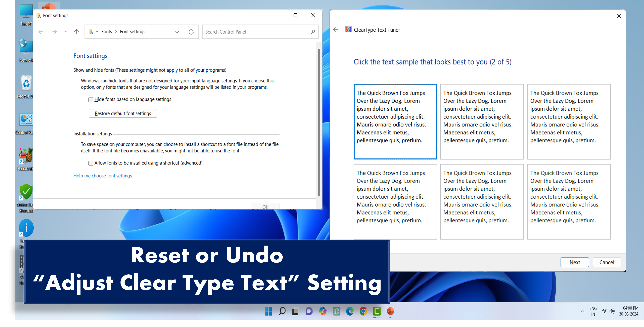The width and height of the screenshot is (644, 327).
Task: Expand hidden breadcrumb chevrons before Fonts
Action: [97, 31]
